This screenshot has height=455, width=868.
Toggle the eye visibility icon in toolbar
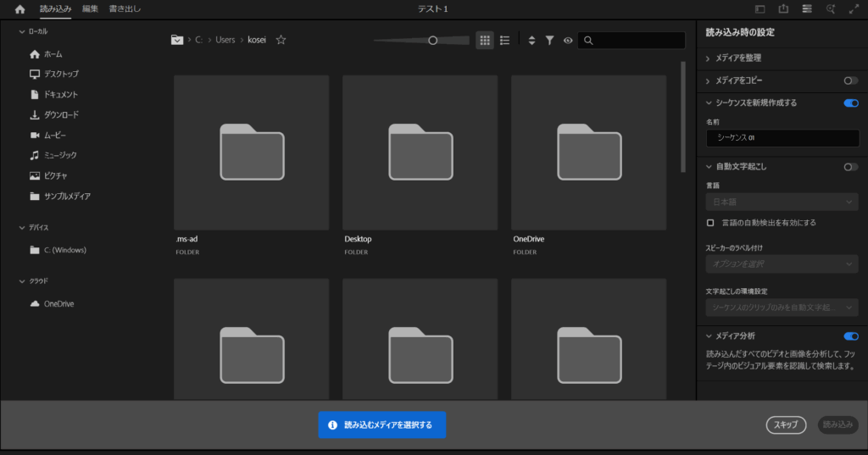[568, 41]
